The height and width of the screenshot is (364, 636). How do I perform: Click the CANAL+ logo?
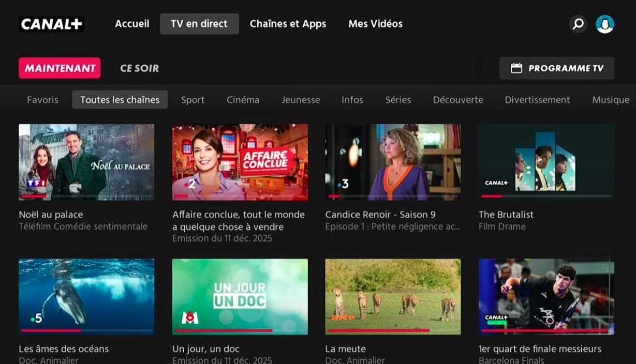(x=52, y=24)
